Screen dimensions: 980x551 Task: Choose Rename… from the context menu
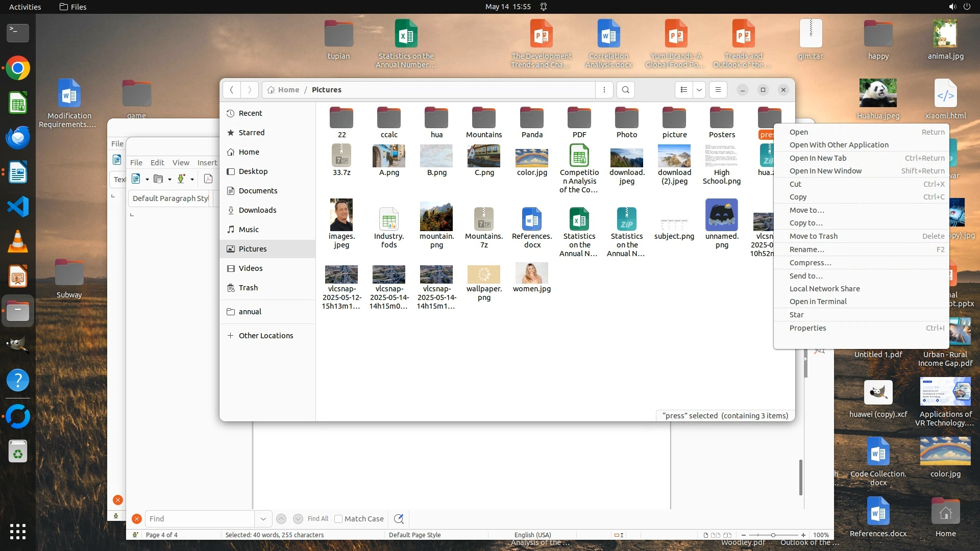pos(806,249)
